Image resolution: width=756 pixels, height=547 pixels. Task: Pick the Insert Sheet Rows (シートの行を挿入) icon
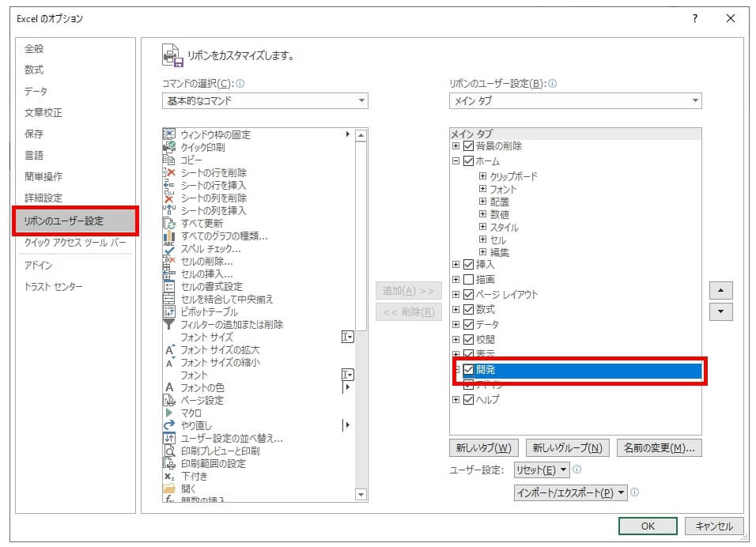click(168, 185)
